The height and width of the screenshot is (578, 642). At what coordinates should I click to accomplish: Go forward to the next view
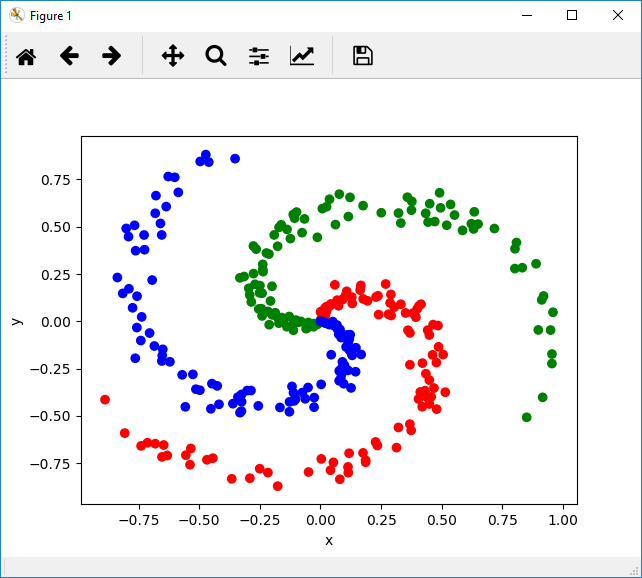click(111, 56)
